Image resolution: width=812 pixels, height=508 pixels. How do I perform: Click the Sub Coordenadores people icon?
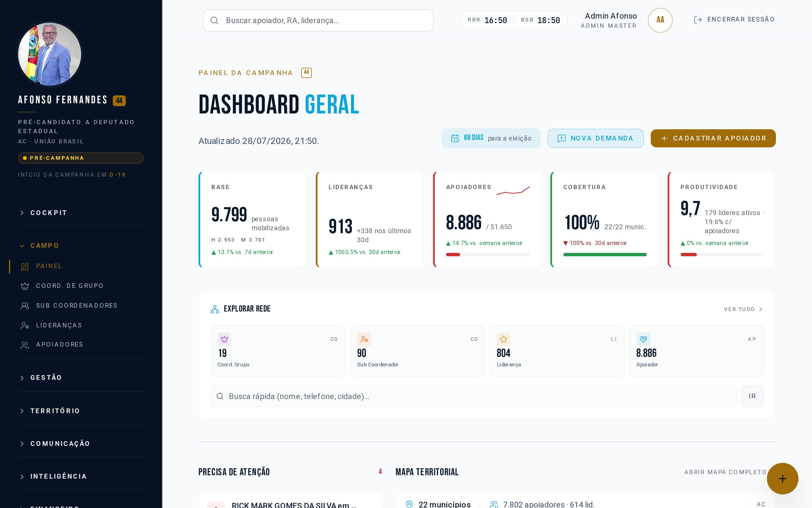tap(25, 306)
